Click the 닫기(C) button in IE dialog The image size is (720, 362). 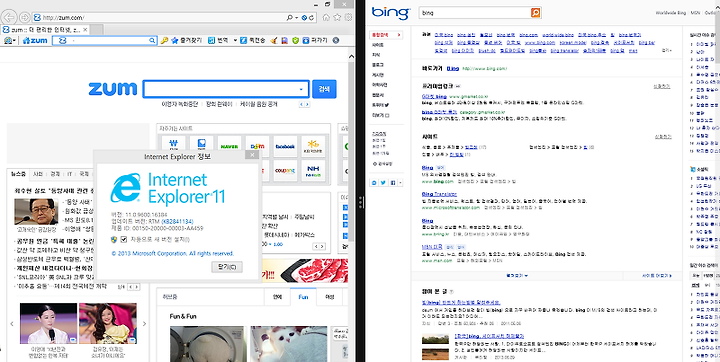coord(227,267)
